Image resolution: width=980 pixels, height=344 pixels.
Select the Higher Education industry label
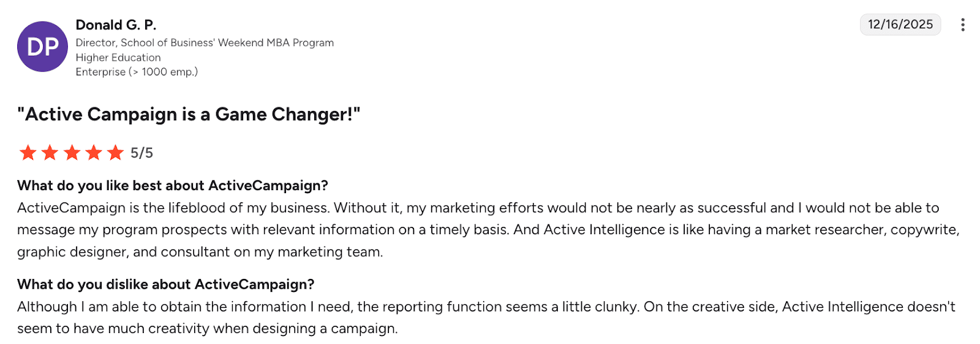click(x=118, y=58)
